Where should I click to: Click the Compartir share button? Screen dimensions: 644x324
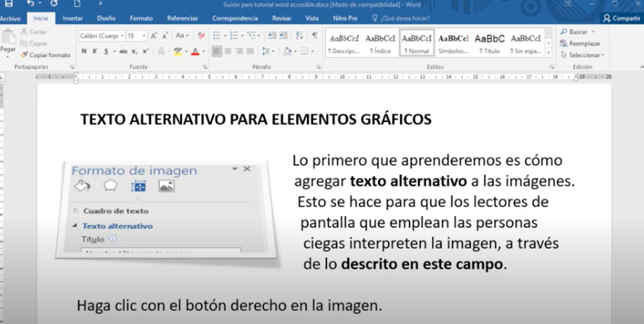click(622, 18)
